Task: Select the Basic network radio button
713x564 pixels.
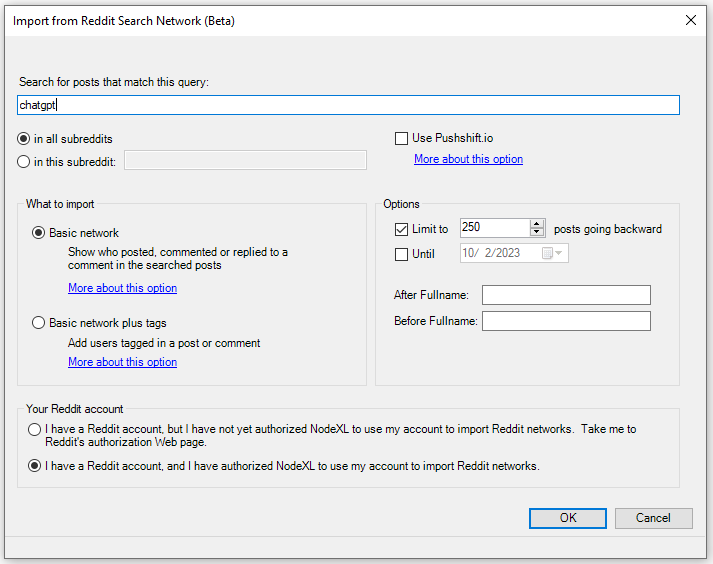Action: (x=39, y=233)
